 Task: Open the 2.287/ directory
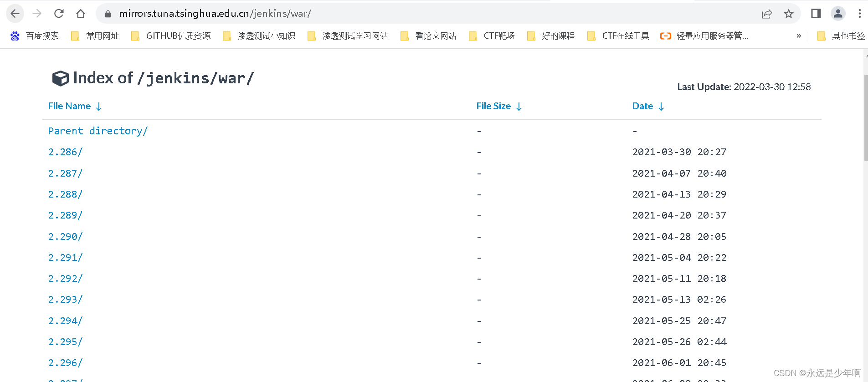click(66, 173)
